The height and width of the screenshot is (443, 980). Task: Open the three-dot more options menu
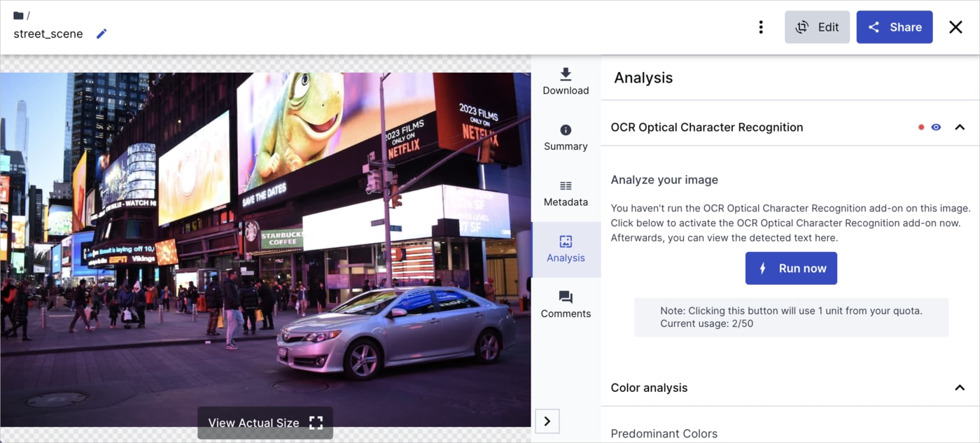pyautogui.click(x=761, y=27)
